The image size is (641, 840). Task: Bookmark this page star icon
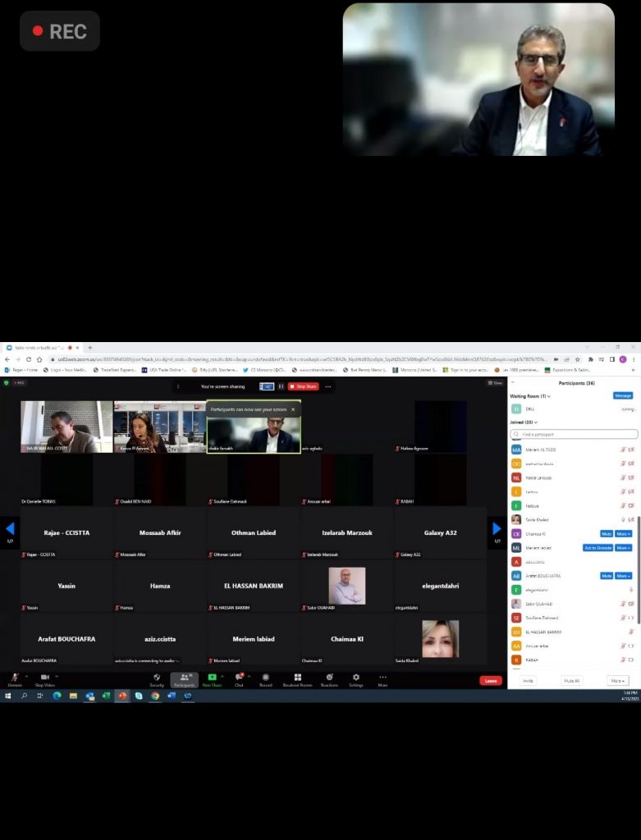point(577,359)
